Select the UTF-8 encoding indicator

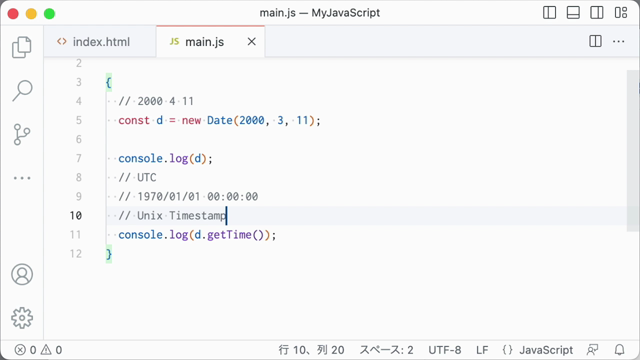(444, 350)
